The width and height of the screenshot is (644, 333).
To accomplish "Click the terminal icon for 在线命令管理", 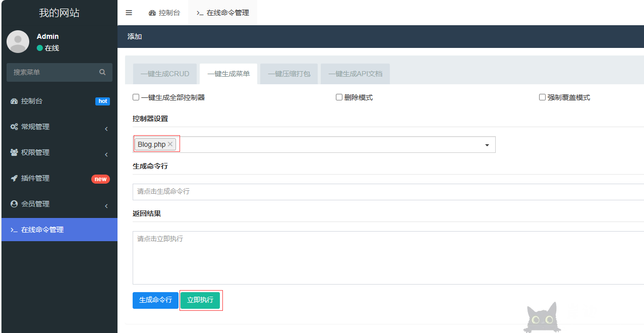I will tap(14, 230).
